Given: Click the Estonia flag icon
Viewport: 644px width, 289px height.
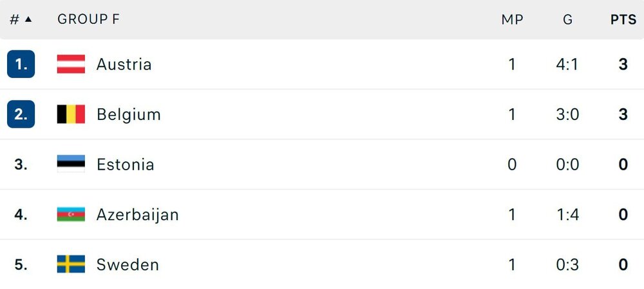Looking at the screenshot, I should (71, 164).
